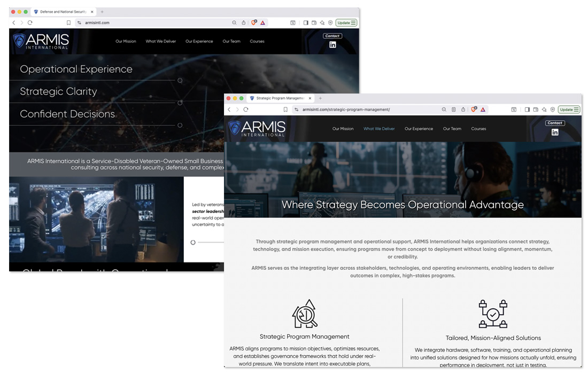
Task: Open What We Deliver in rear window nav
Action: [160, 41]
